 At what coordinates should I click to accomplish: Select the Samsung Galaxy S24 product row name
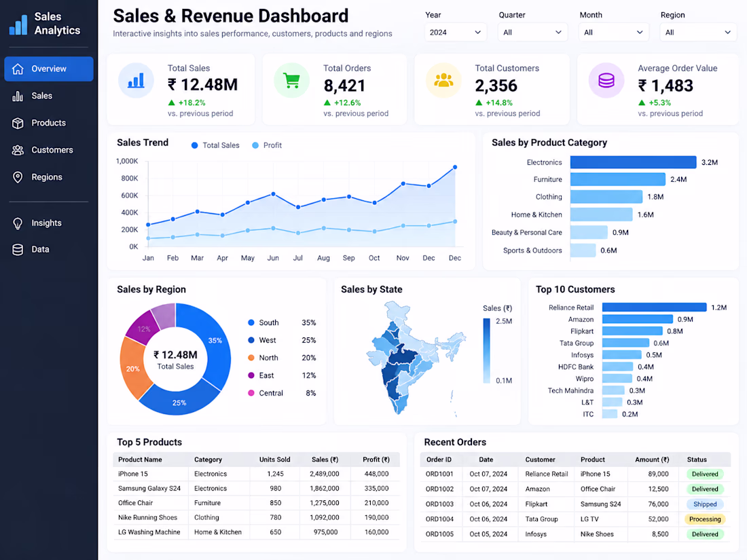click(x=149, y=489)
